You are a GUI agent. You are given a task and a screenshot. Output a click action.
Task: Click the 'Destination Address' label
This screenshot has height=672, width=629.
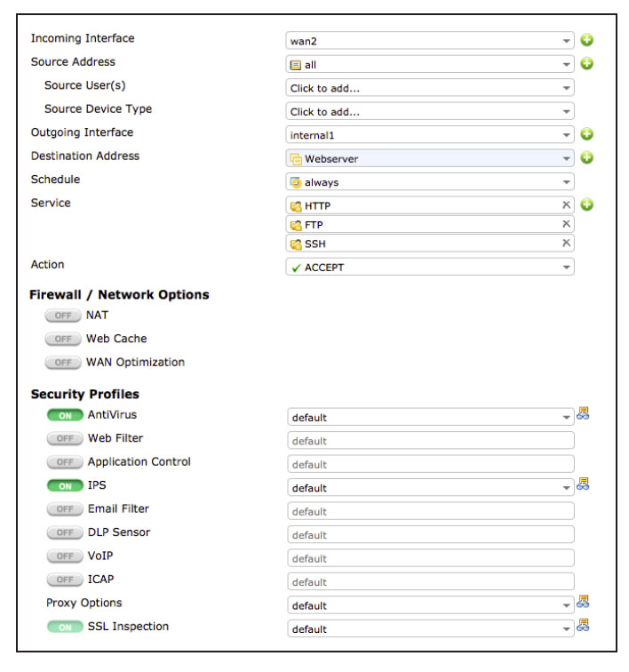click(x=85, y=156)
